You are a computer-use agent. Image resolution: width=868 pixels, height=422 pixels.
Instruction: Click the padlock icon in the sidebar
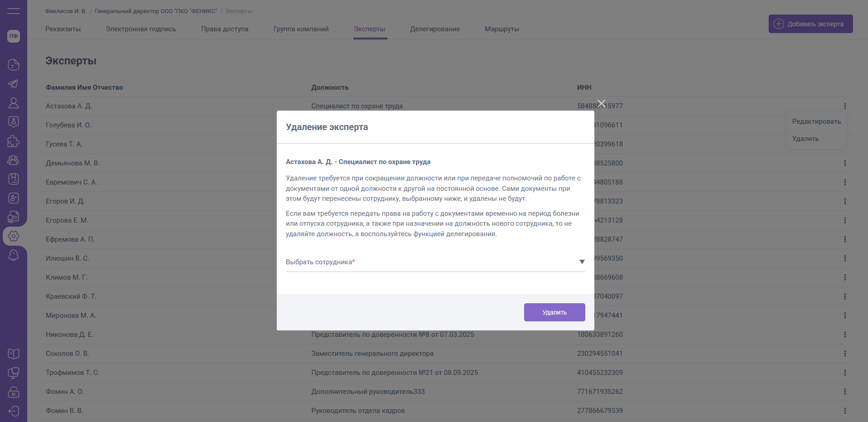click(14, 392)
